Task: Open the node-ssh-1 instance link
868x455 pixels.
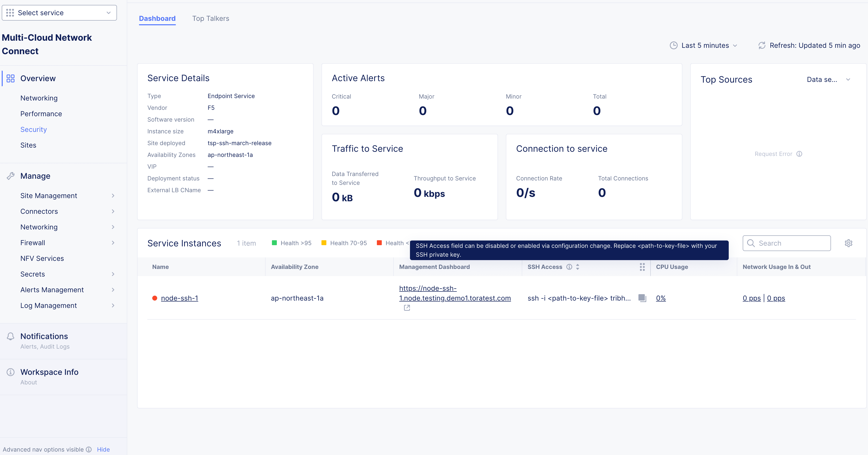Action: (x=179, y=298)
